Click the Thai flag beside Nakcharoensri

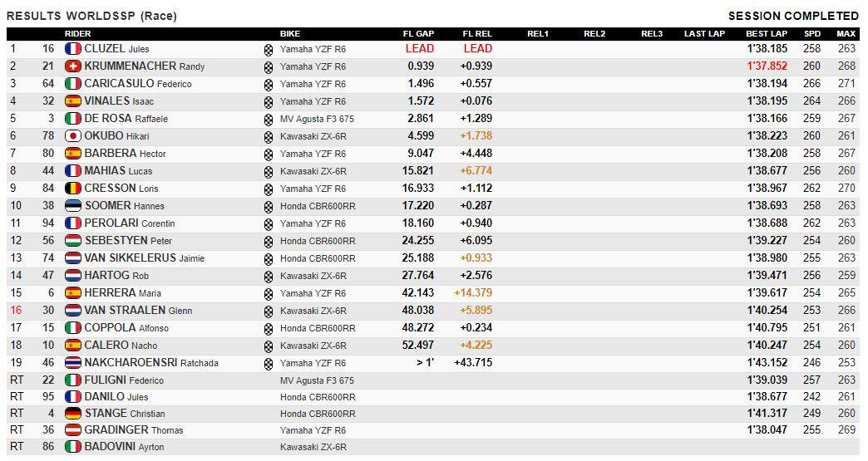72,363
